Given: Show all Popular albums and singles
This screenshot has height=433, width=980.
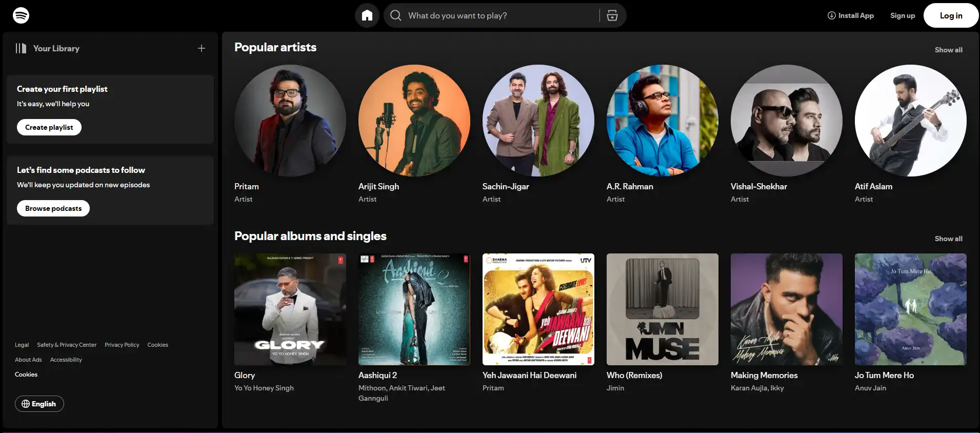Looking at the screenshot, I should click(948, 239).
